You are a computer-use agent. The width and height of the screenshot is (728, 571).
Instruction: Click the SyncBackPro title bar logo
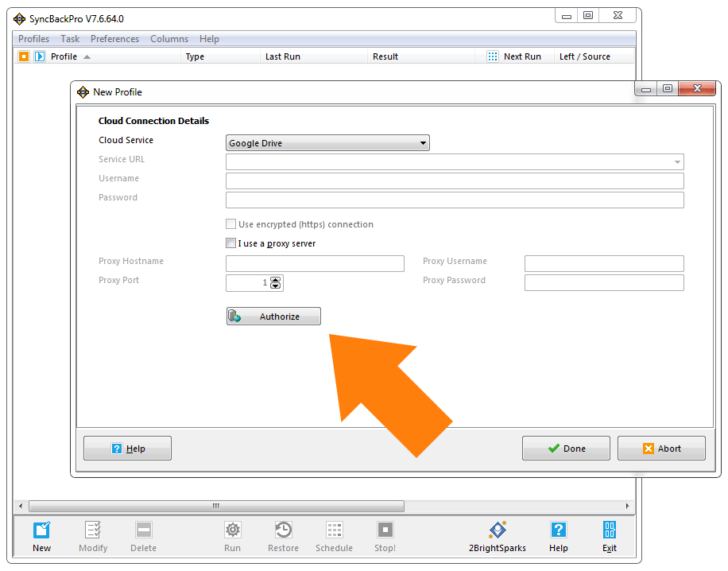coord(20,19)
